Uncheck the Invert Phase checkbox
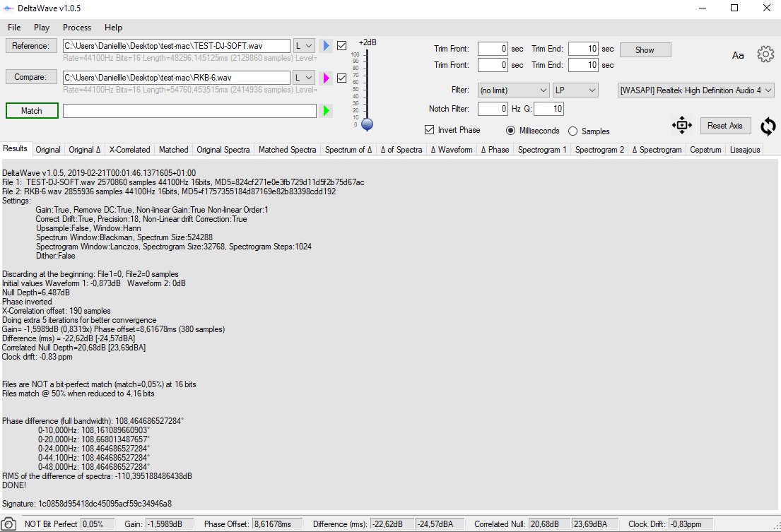 tap(429, 130)
